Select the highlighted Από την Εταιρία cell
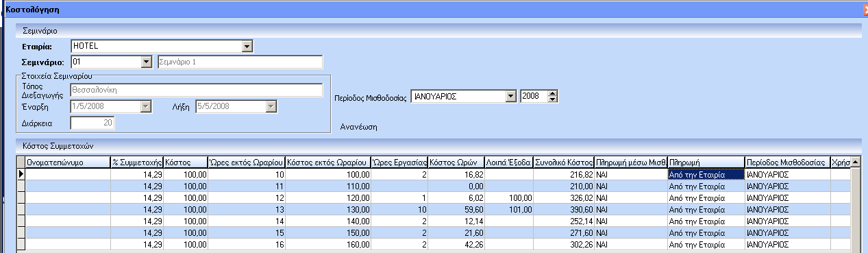This screenshot has height=253, width=868. coord(706,174)
